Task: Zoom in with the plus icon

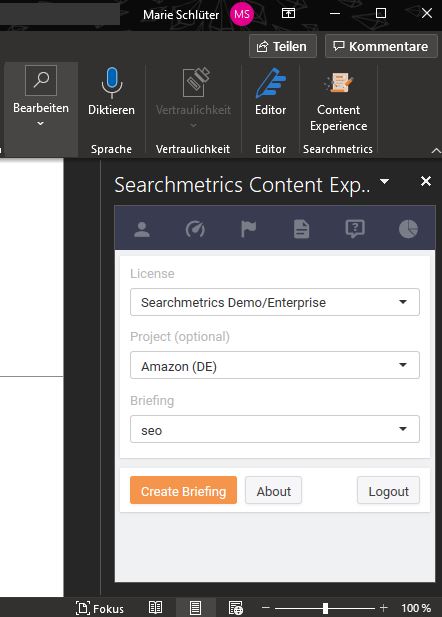Action: pyautogui.click(x=383, y=608)
